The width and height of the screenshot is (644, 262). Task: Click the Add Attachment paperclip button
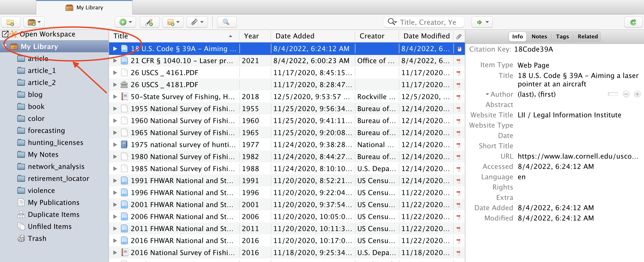(197, 22)
